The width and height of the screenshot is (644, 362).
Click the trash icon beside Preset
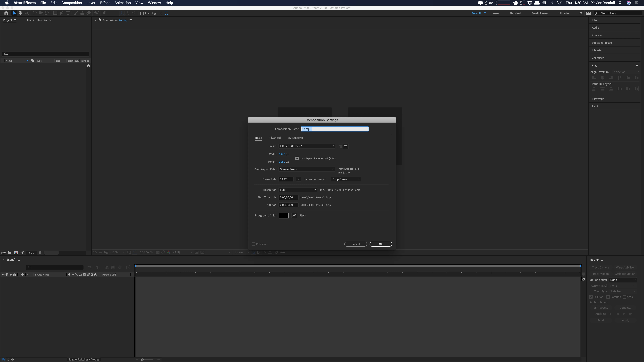(x=346, y=146)
